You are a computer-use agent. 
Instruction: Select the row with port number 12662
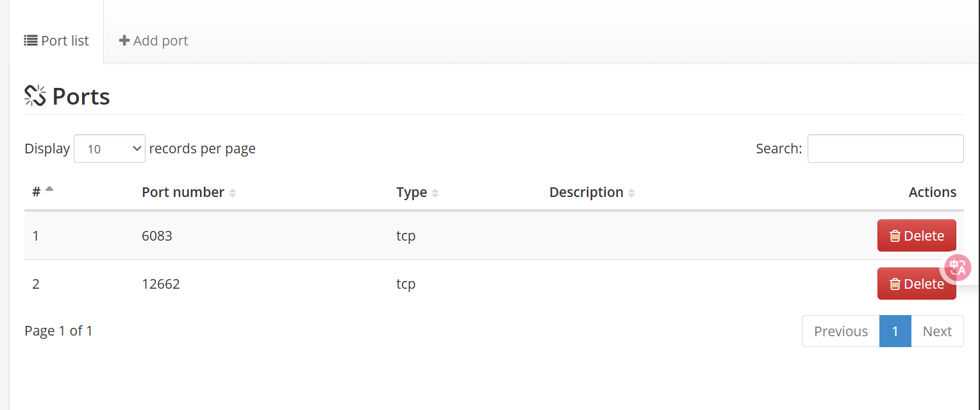(494, 284)
